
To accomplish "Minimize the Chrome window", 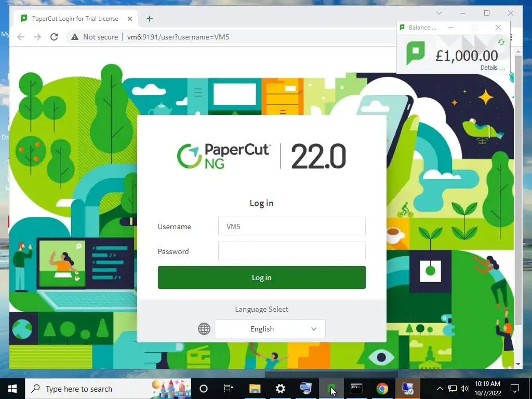I will [463, 13].
